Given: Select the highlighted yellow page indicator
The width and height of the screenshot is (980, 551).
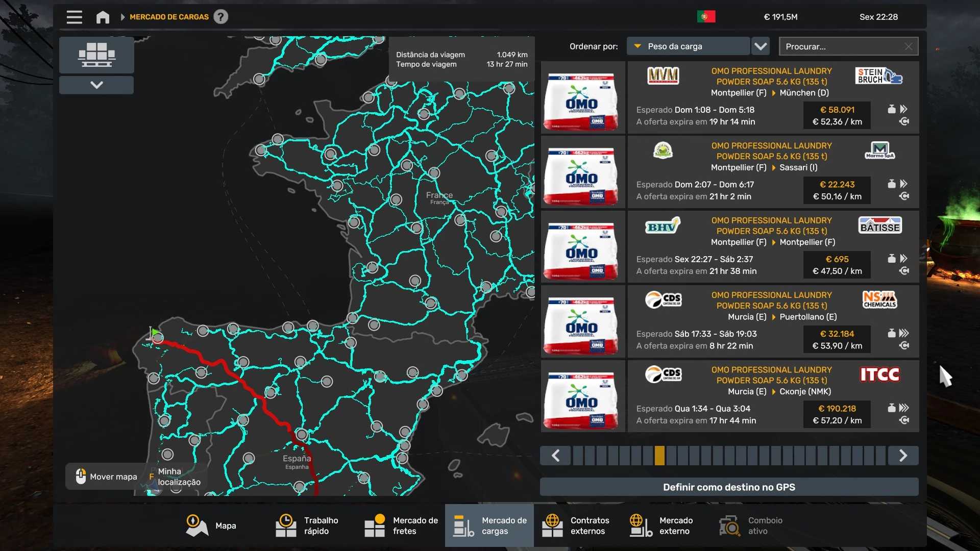Looking at the screenshot, I should (x=659, y=456).
